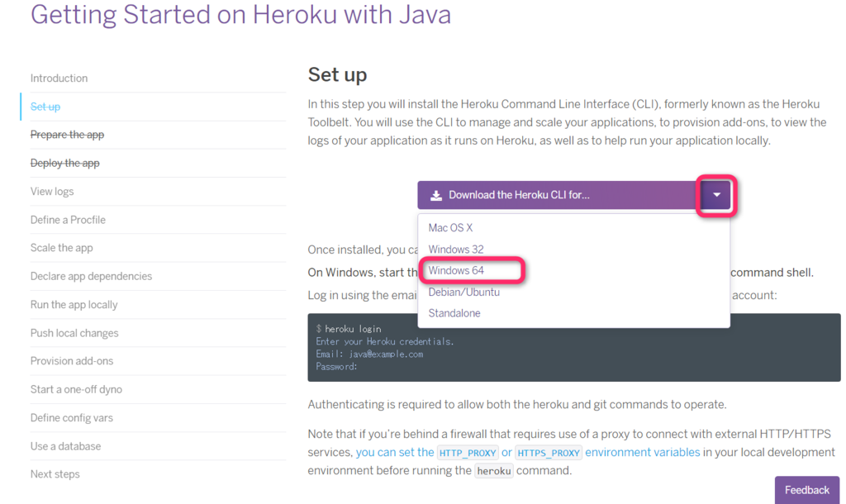Select Mac OS X from the download menu
The height and width of the screenshot is (504, 846).
tap(450, 227)
